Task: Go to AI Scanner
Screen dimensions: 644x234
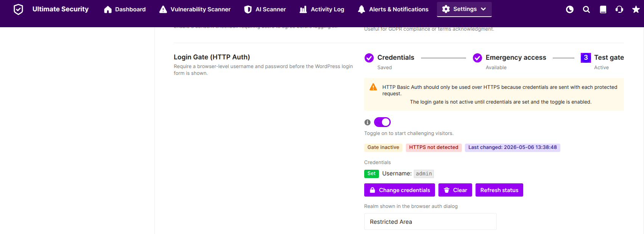Action: [265, 9]
